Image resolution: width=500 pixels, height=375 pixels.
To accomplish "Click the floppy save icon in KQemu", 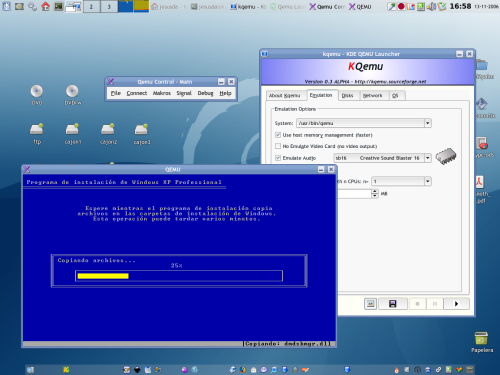I will [x=393, y=304].
